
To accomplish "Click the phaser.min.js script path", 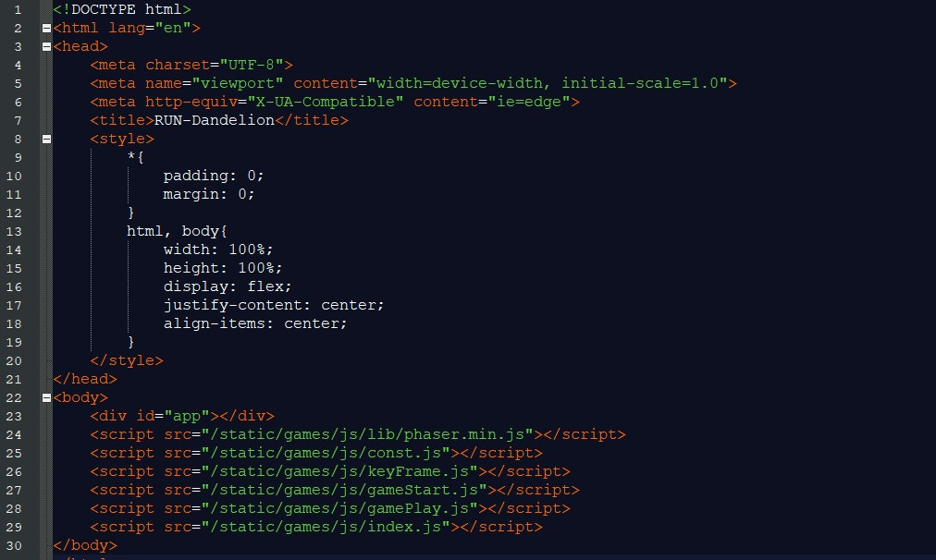I will (x=367, y=434).
